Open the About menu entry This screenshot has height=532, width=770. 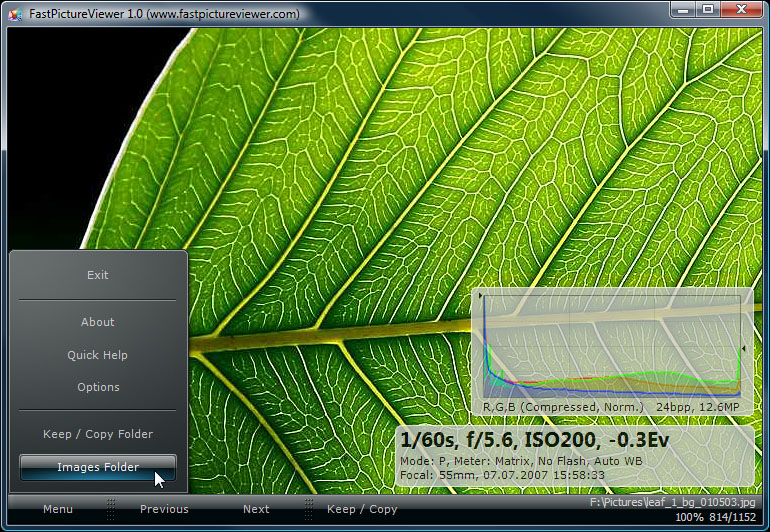pos(97,322)
